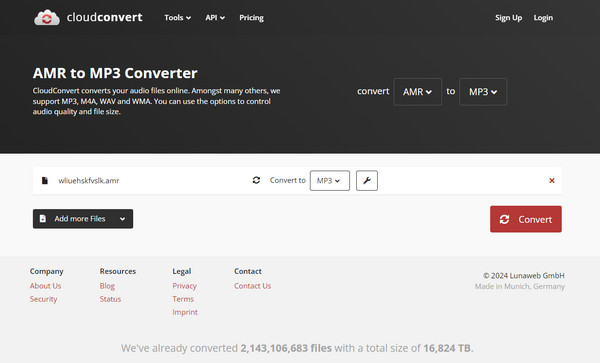Open the Terms link
The image size is (600, 363).
point(183,299)
